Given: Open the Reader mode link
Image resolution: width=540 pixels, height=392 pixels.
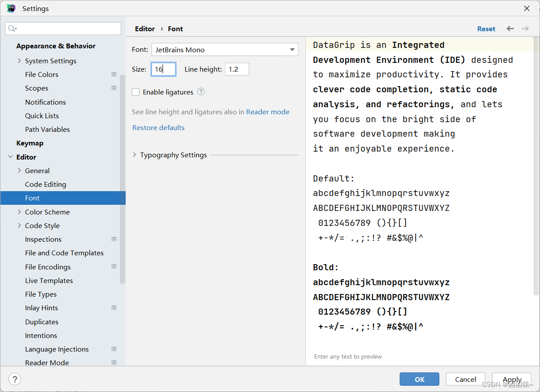Looking at the screenshot, I should click(268, 112).
